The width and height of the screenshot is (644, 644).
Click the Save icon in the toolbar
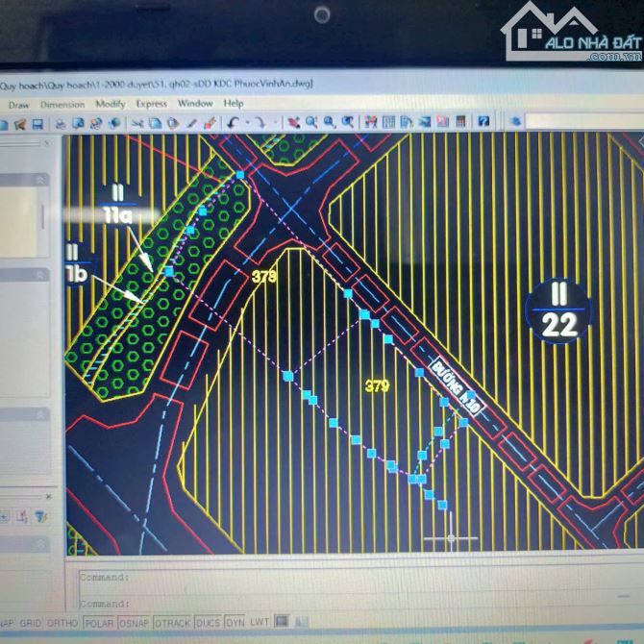[x=37, y=124]
